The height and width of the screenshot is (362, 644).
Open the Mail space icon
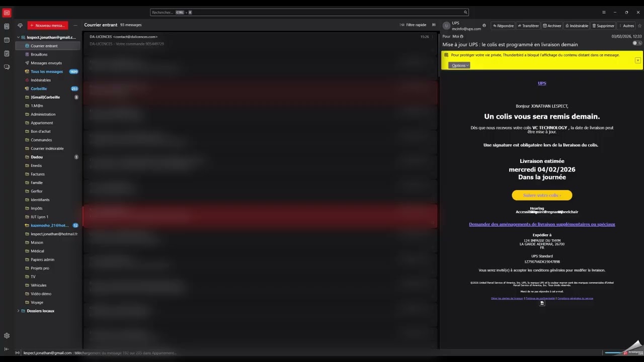point(7,13)
